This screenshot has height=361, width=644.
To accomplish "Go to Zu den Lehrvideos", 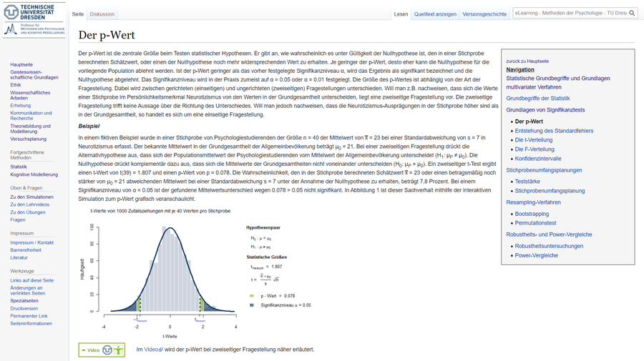I will point(29,204).
